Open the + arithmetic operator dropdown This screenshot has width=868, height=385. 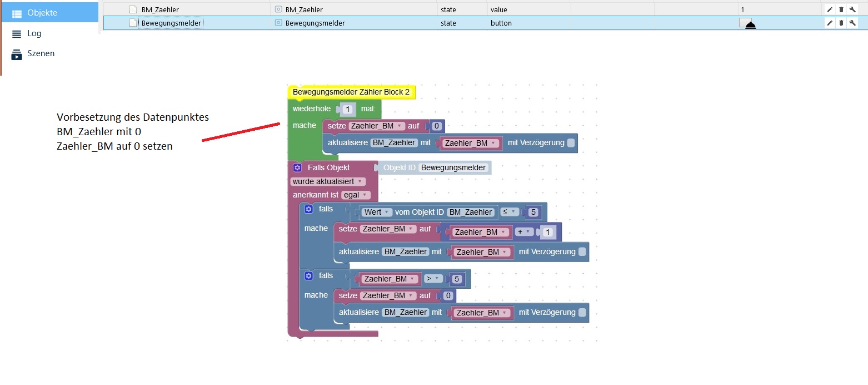click(524, 232)
